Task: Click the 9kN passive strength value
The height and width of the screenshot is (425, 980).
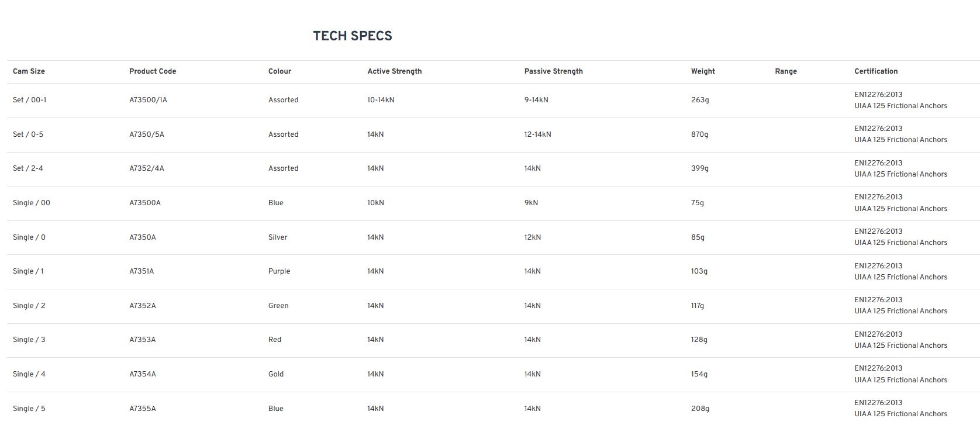Action: 531,203
